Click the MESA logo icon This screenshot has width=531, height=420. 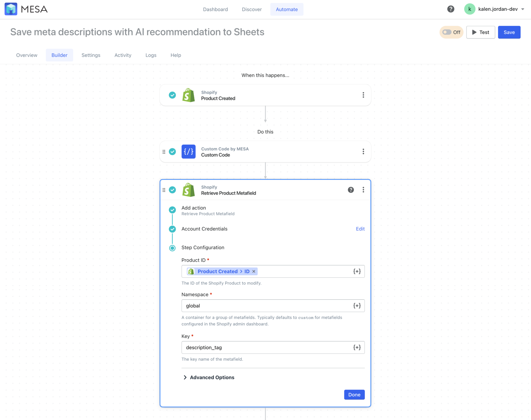(11, 9)
